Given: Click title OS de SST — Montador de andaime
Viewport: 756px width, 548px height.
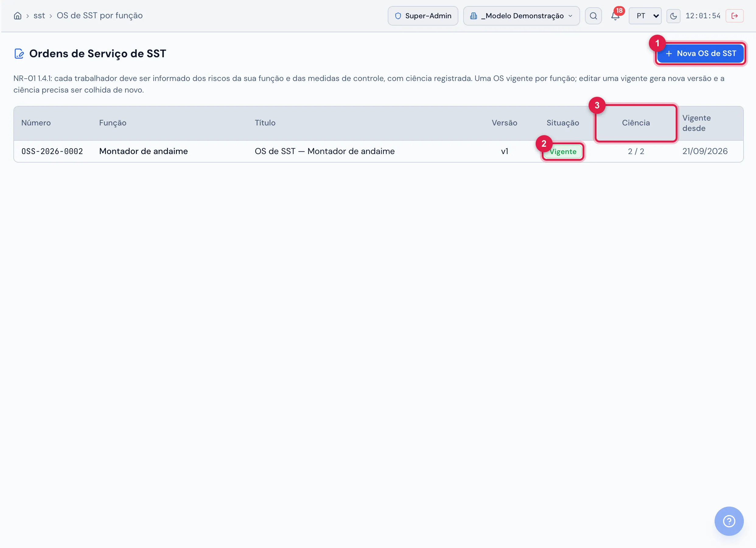Looking at the screenshot, I should click(x=324, y=151).
